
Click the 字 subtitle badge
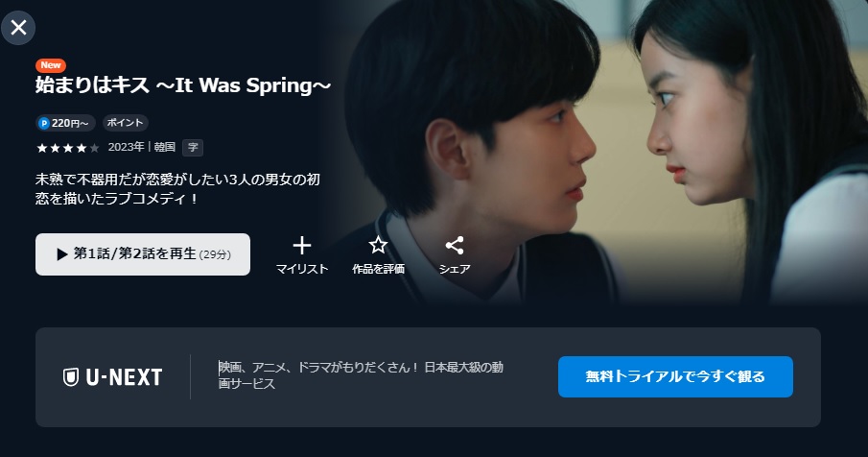pos(193,147)
